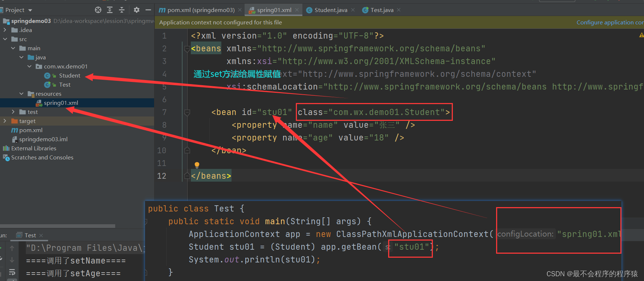644x281 pixels.
Task: Open Project panel settings gear
Action: pyautogui.click(x=137, y=10)
